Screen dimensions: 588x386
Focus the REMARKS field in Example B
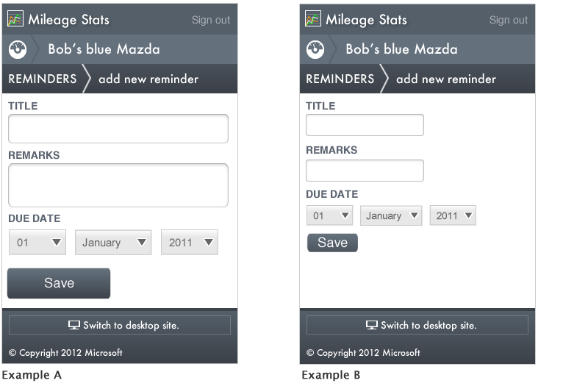click(x=365, y=171)
